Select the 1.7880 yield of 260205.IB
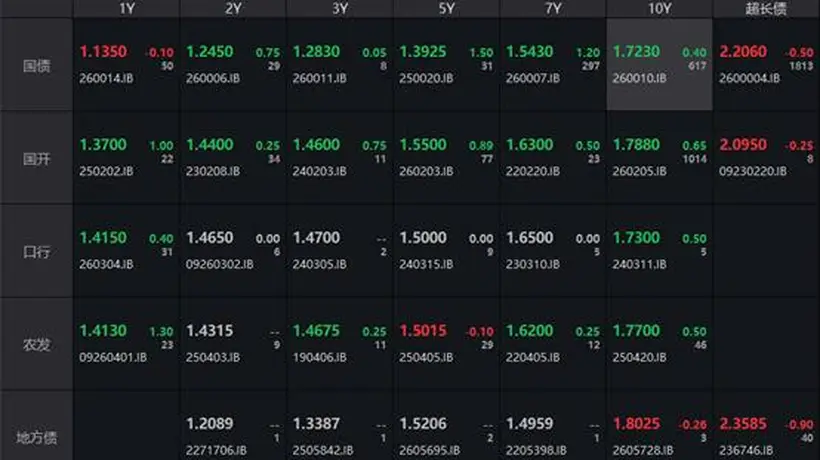 (636, 145)
